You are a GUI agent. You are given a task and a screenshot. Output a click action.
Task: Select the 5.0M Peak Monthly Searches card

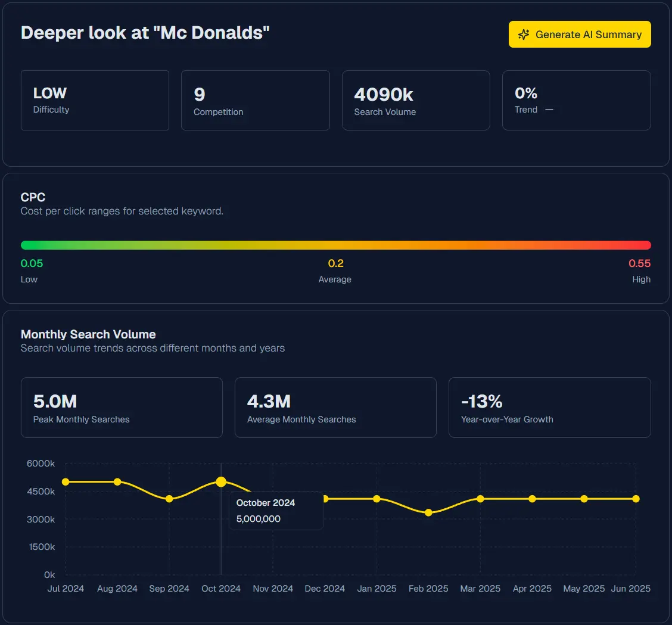[x=122, y=408]
